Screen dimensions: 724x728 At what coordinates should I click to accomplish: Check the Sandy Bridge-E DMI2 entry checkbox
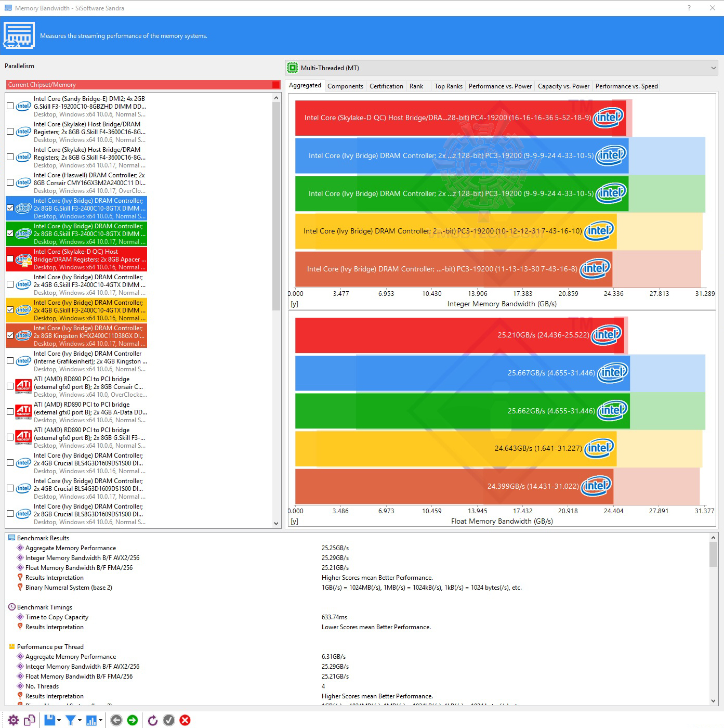click(10, 106)
